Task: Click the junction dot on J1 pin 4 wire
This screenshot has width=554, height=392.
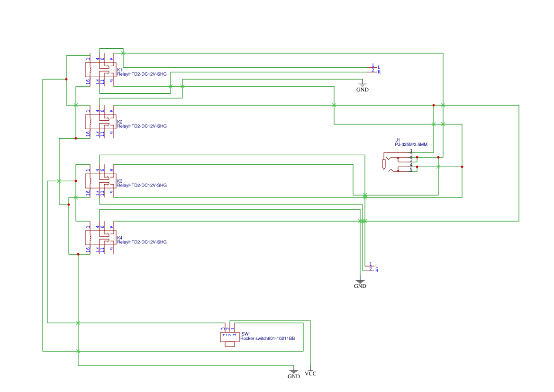Action: pyautogui.click(x=417, y=167)
